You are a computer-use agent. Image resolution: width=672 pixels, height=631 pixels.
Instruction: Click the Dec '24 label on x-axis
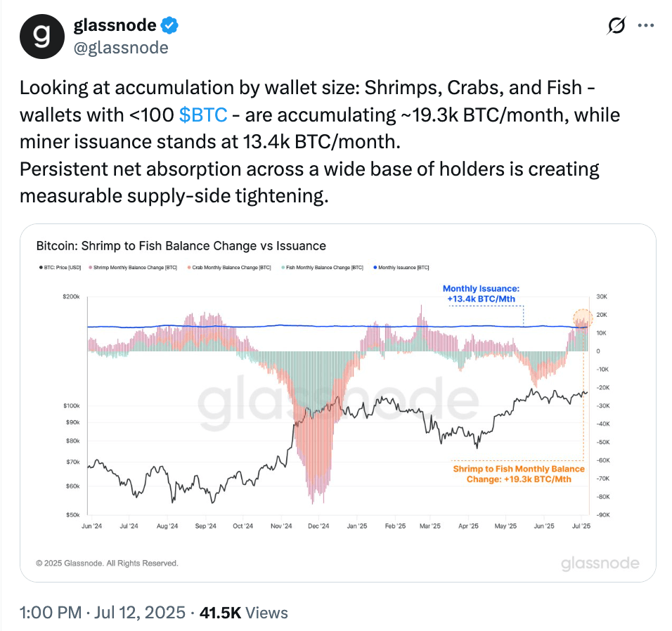(318, 525)
